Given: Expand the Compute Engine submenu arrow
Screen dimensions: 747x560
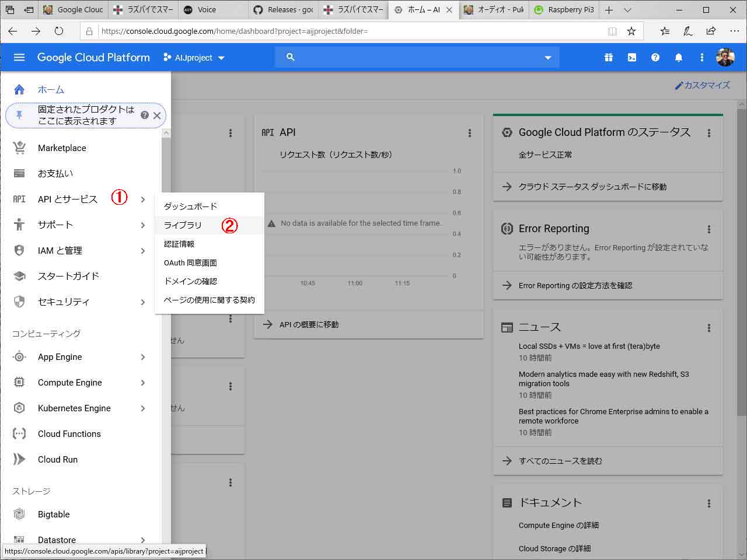Looking at the screenshot, I should click(x=143, y=383).
